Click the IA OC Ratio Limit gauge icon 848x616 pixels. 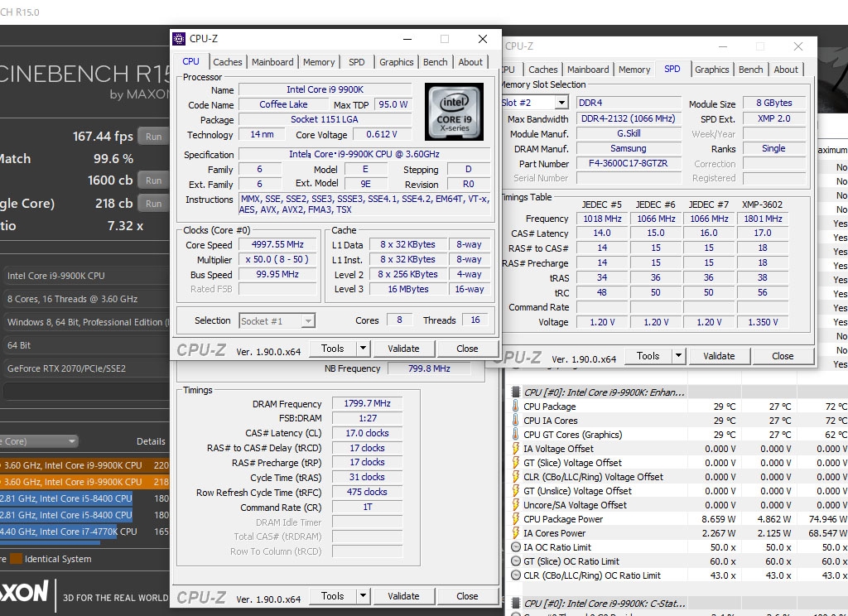point(515,546)
